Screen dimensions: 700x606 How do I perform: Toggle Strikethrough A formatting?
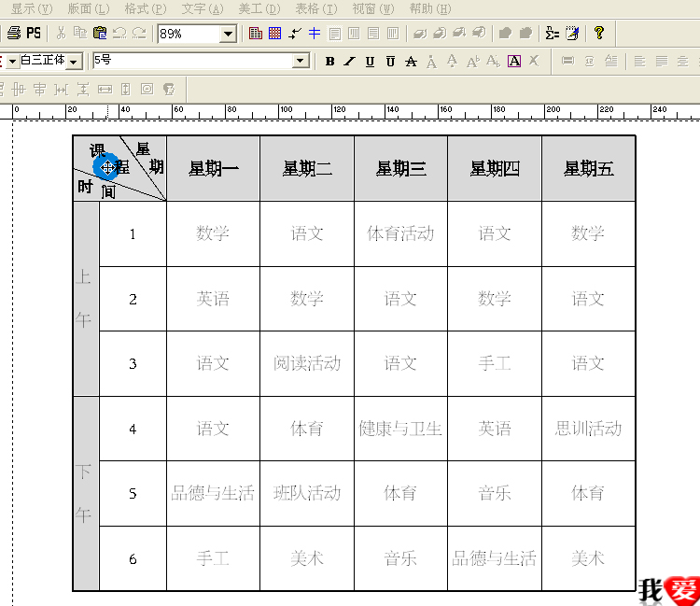tap(411, 62)
